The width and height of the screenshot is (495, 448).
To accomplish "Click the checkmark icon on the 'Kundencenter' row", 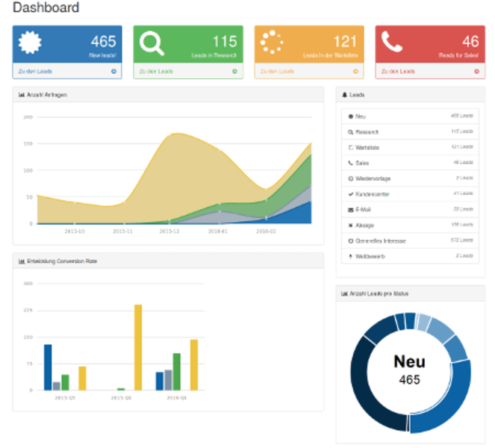I will [350, 194].
